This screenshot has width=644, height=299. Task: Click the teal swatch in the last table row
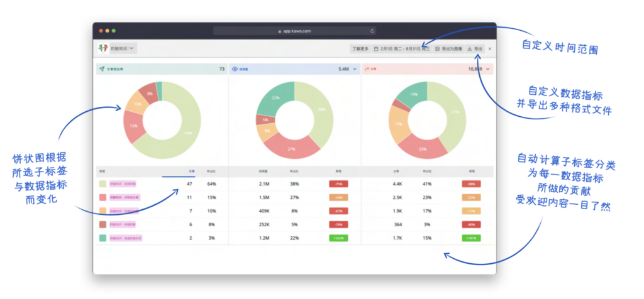click(103, 238)
